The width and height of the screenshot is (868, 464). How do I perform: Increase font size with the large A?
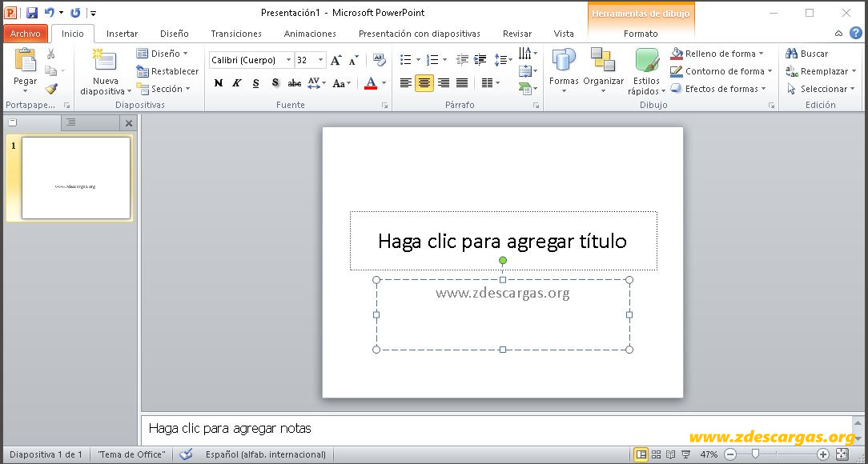[336, 60]
